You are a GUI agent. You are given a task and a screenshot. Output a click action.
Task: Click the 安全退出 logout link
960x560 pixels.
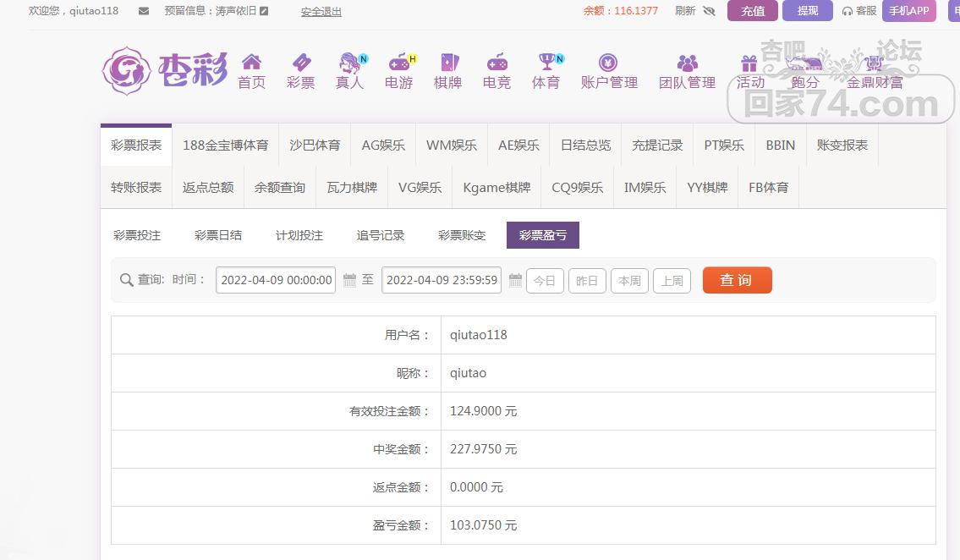pos(321,12)
